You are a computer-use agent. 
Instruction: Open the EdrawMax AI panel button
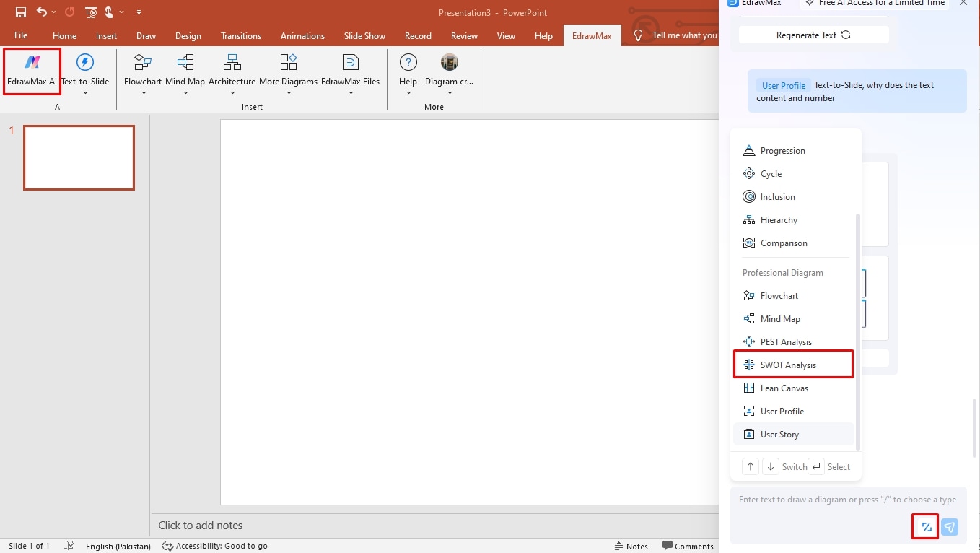[32, 70]
